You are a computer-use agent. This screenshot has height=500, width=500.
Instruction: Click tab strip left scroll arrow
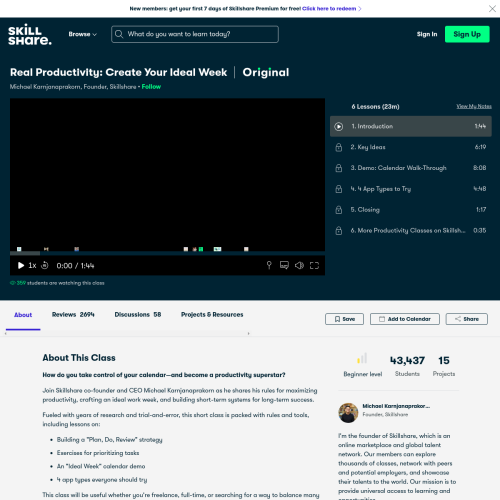pos(6,333)
